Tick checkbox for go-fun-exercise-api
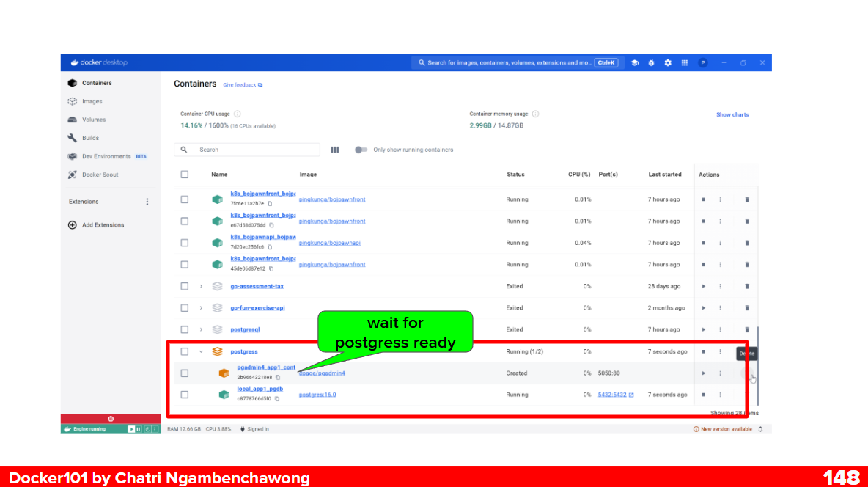This screenshot has width=868, height=487. 184,308
